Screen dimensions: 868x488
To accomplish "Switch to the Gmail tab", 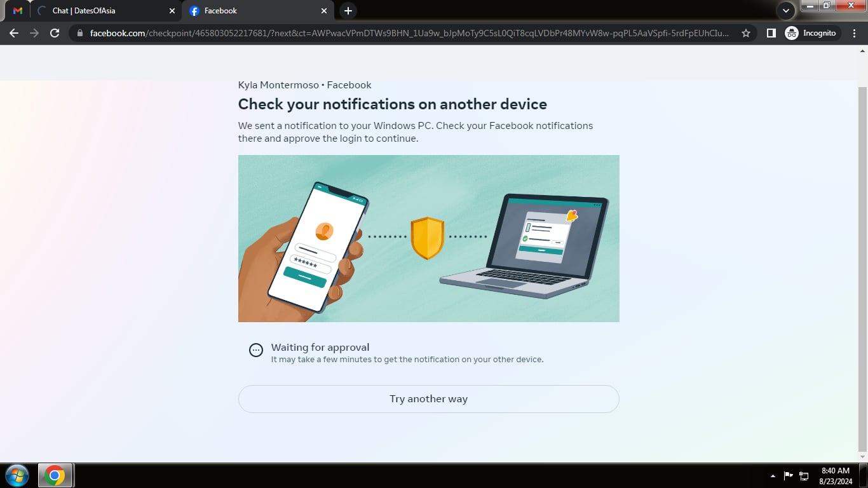I will pyautogui.click(x=17, y=11).
